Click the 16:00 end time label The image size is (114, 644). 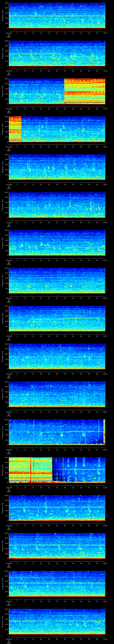point(105,71)
